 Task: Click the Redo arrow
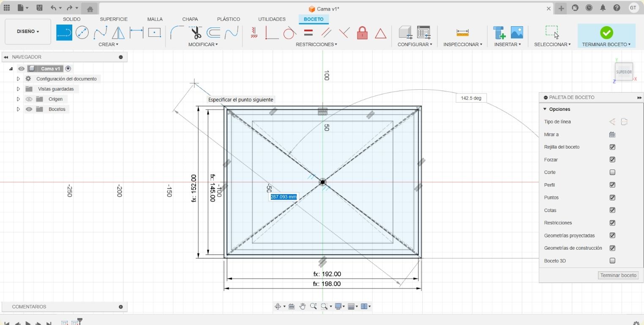pos(69,8)
